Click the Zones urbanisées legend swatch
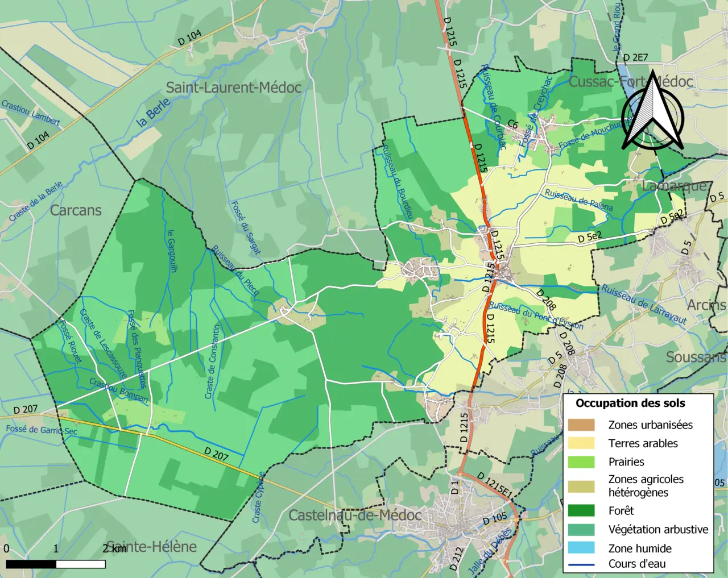This screenshot has height=578, width=728. [581, 425]
